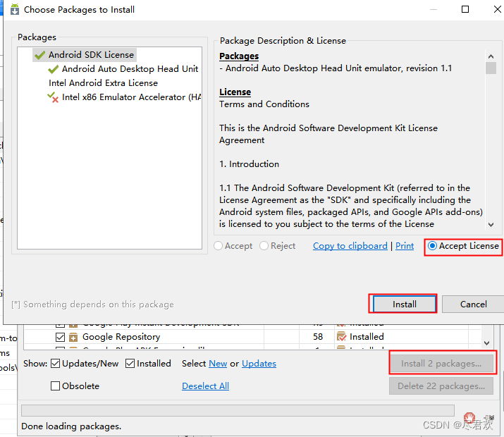The width and height of the screenshot is (504, 437).
Task: Click the license text scrollbar thumb
Action: (x=491, y=68)
